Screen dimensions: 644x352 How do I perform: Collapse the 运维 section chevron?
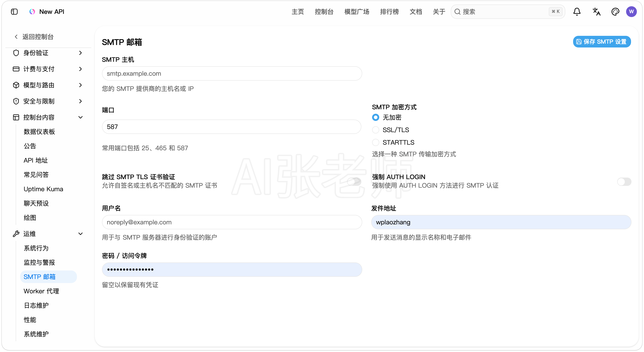coord(80,234)
